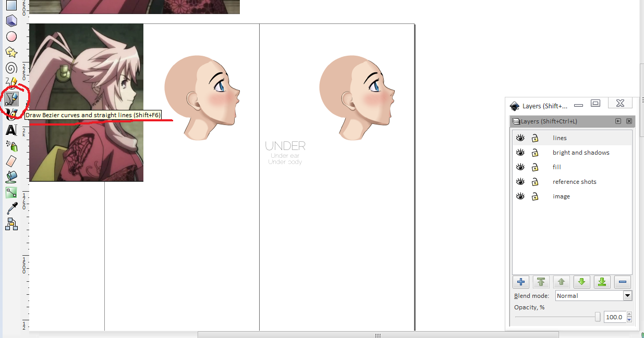This screenshot has width=644, height=338.
Task: Select the Paint Bucket fill tool
Action: click(x=11, y=177)
